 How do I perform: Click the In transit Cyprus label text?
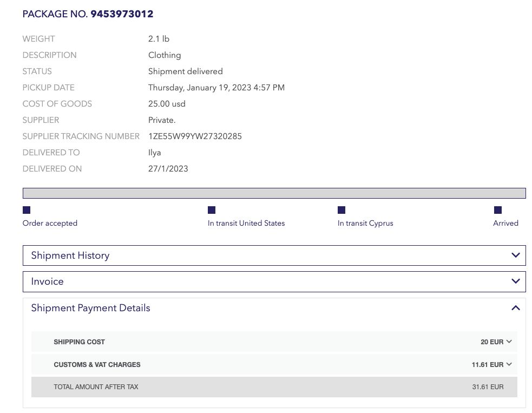tap(365, 223)
